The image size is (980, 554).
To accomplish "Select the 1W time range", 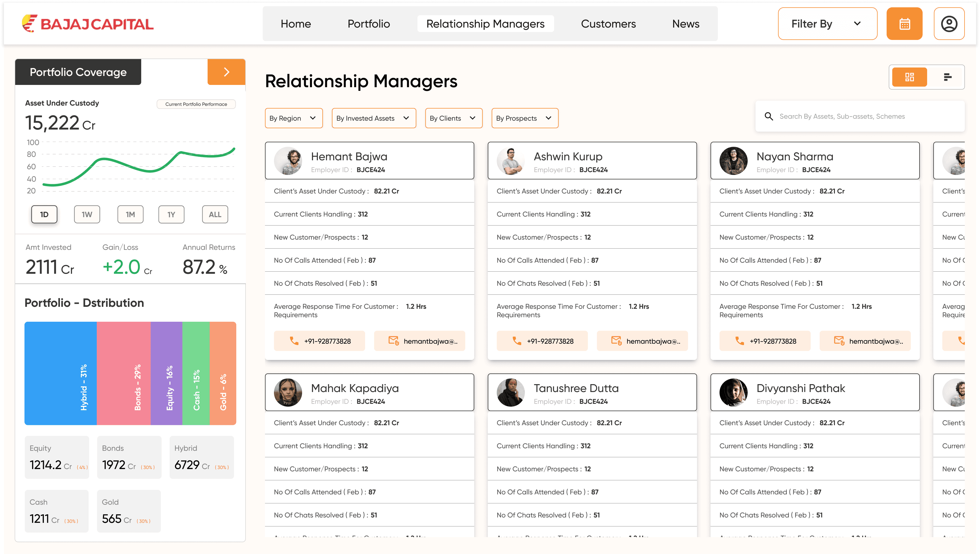I will coord(87,215).
